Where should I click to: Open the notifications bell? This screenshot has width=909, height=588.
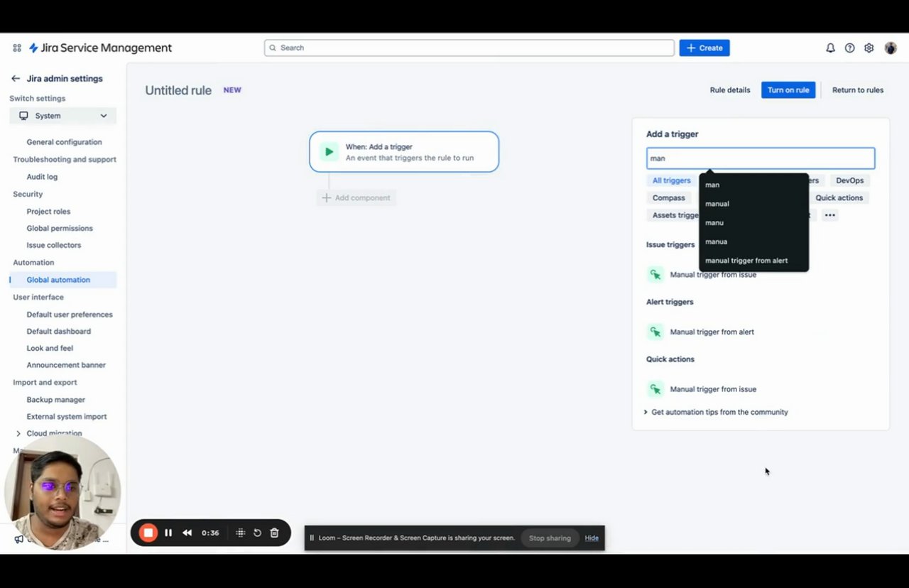[830, 48]
